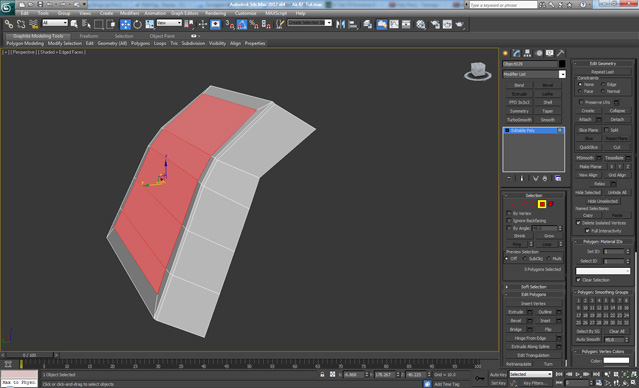This screenshot has width=639, height=388.
Task: Open the Customize menu
Action: 245,13
